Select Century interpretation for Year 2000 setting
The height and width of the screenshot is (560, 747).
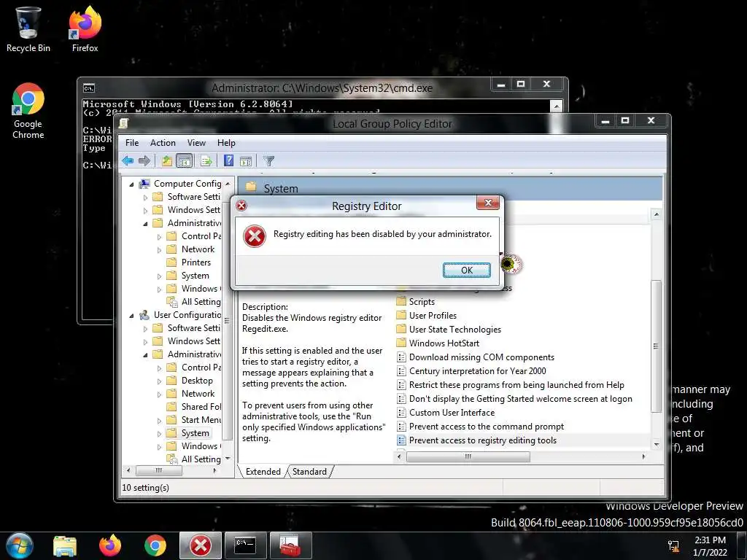point(477,371)
